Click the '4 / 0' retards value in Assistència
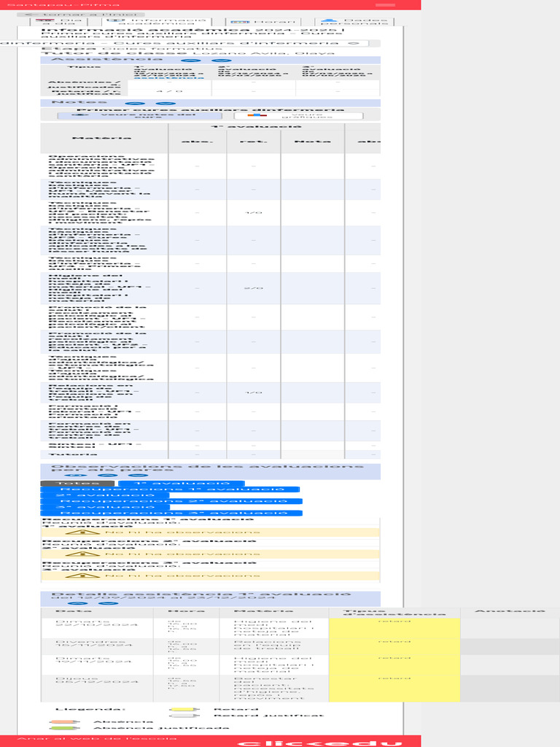This screenshot has height=747, width=560. tap(169, 91)
